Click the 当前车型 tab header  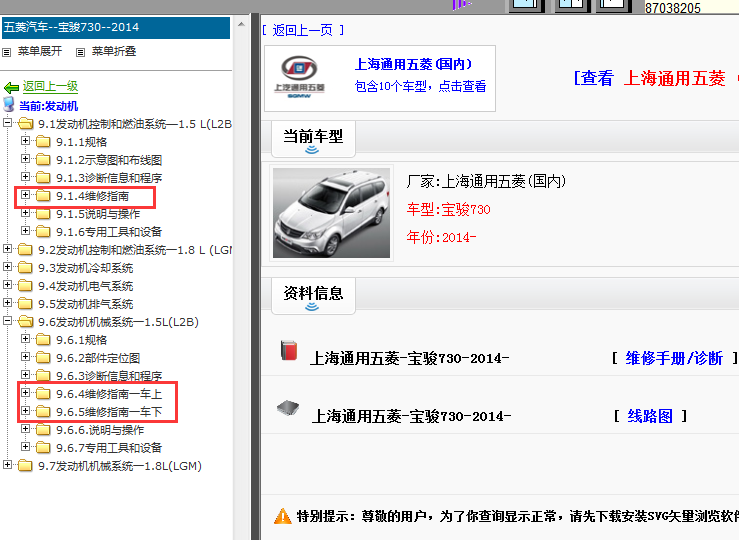313,139
